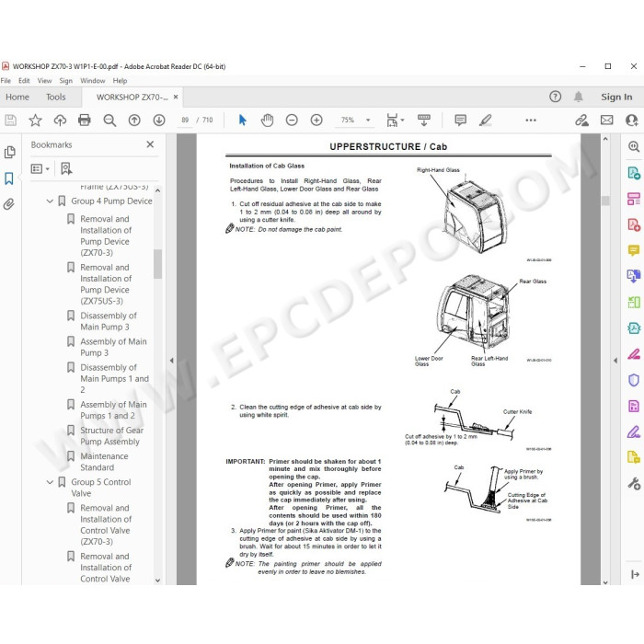This screenshot has width=644, height=644.
Task: Go to next page arrow
Action: (159, 120)
